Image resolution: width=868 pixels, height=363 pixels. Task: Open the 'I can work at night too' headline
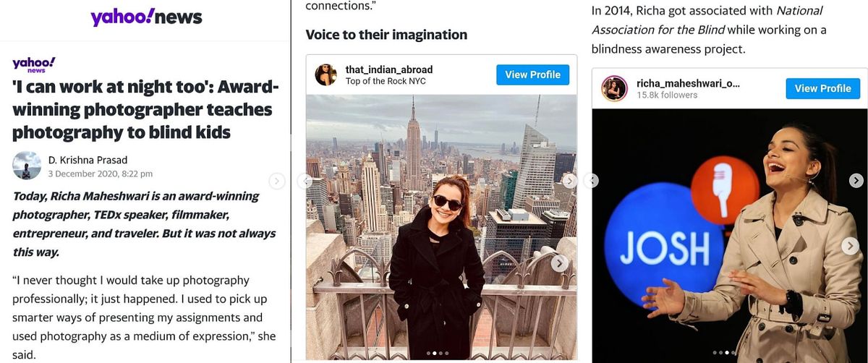pos(145,110)
